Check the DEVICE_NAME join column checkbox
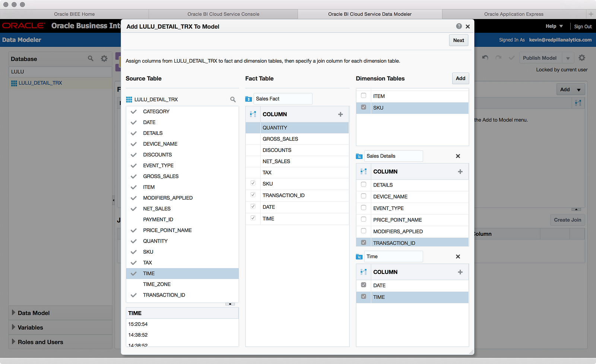 point(364,196)
